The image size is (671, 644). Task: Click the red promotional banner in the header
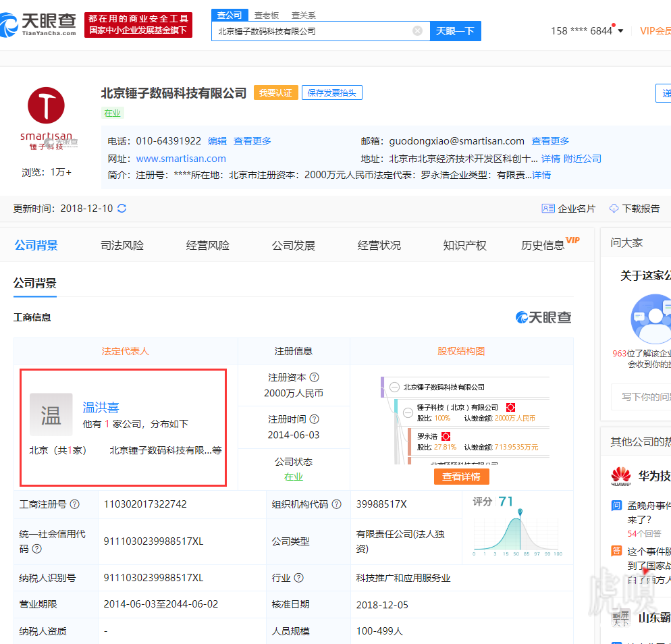[138, 25]
